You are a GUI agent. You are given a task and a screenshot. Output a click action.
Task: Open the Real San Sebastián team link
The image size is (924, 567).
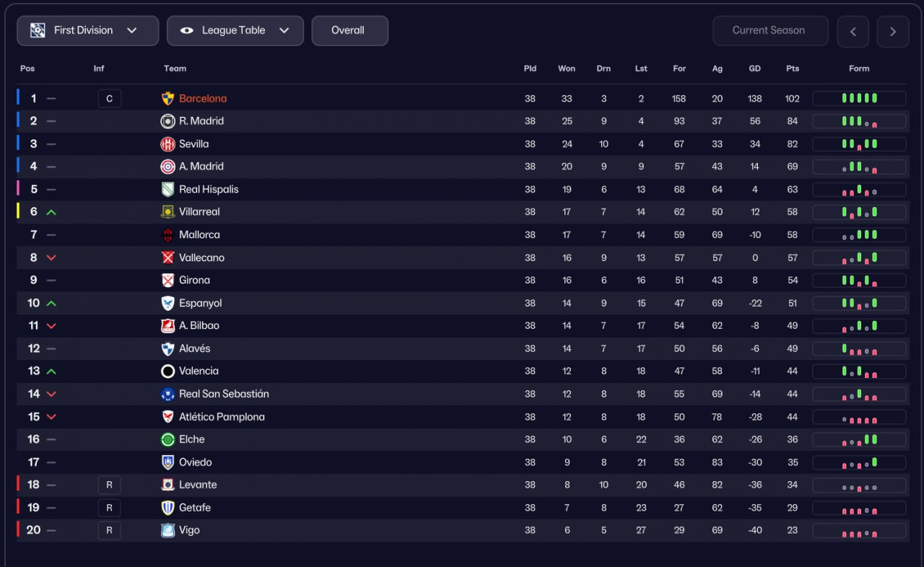pos(224,394)
